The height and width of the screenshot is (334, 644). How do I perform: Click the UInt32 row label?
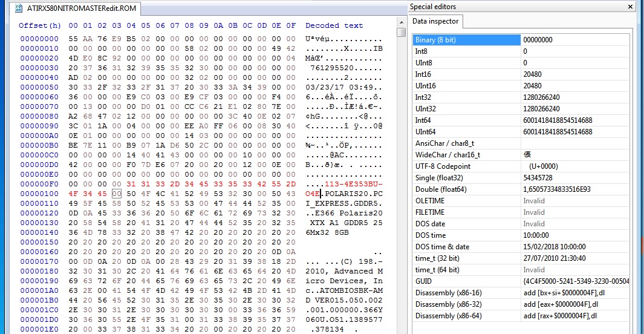426,109
